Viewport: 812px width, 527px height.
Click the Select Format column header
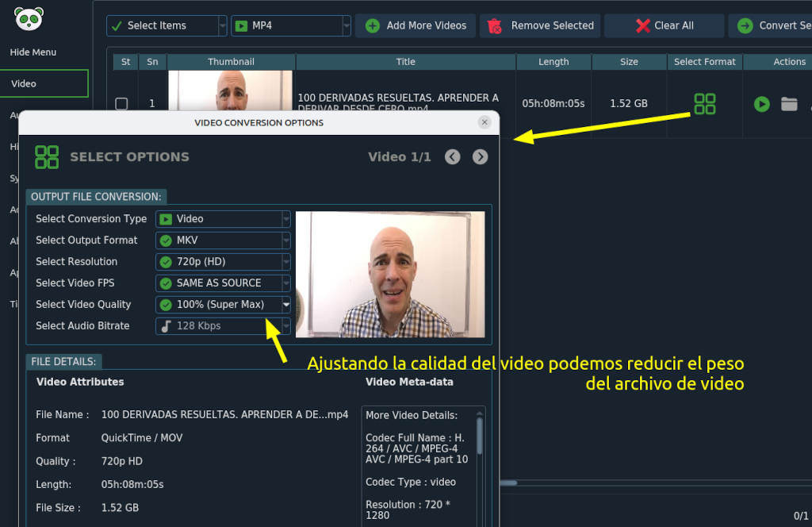click(705, 62)
